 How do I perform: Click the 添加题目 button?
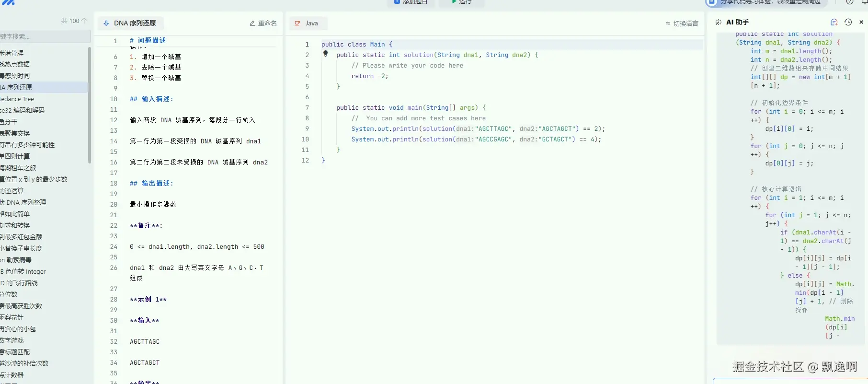tap(411, 2)
